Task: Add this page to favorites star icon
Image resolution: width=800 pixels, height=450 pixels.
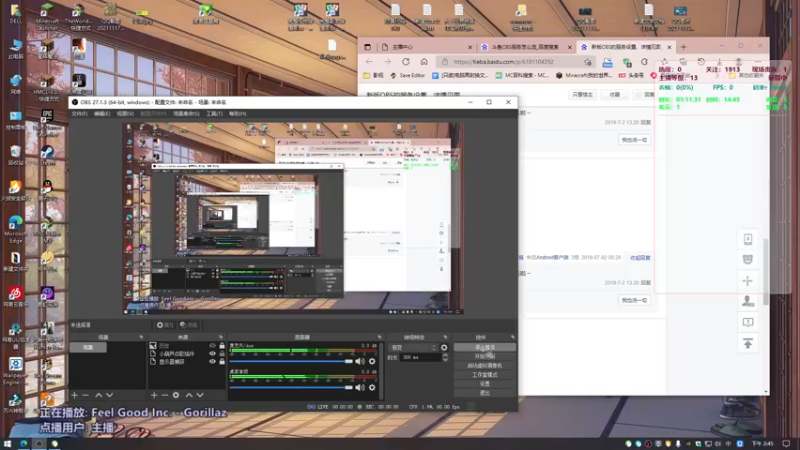Action: (588, 62)
